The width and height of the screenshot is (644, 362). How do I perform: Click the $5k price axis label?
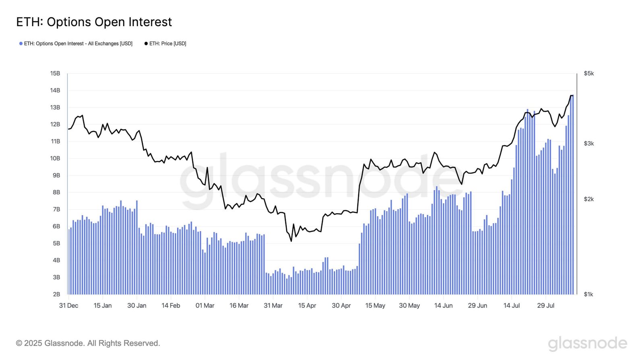coord(589,74)
